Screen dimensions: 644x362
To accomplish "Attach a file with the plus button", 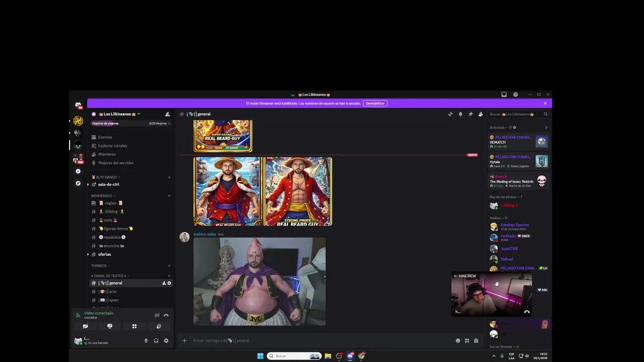I will (184, 340).
